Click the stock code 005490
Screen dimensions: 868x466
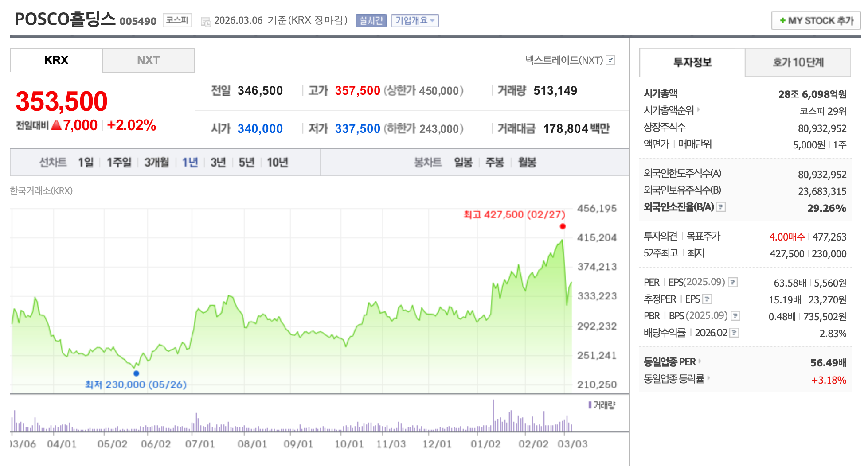click(138, 21)
